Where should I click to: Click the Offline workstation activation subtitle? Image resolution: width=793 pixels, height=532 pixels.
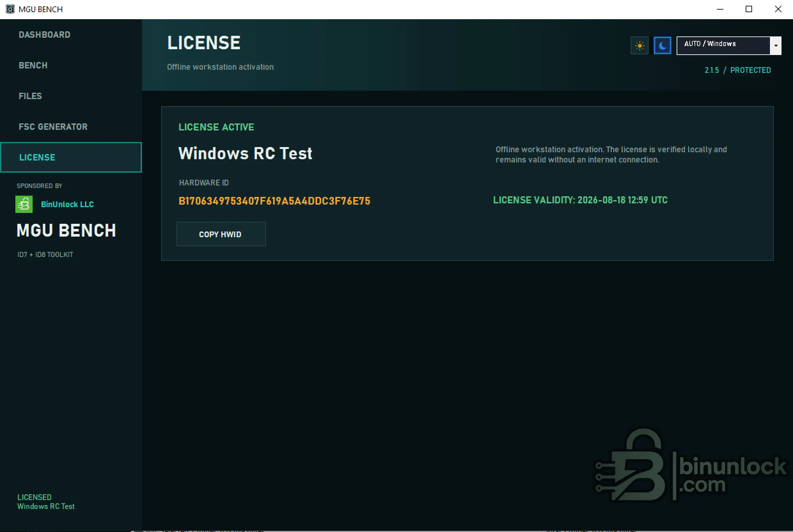point(220,67)
